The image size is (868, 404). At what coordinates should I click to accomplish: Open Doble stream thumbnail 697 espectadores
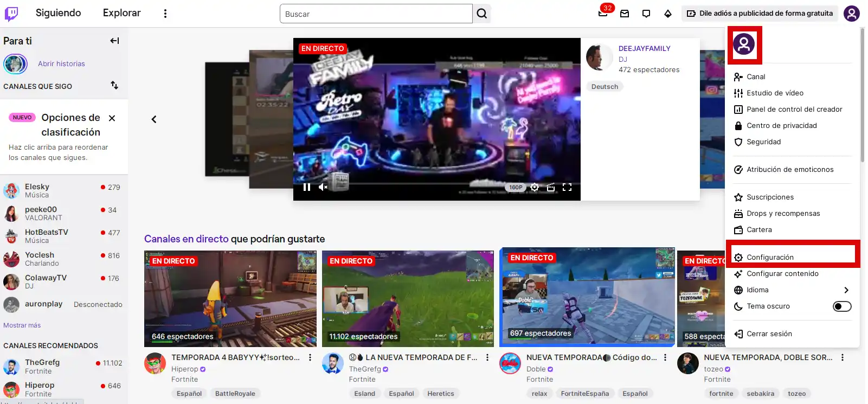point(587,297)
